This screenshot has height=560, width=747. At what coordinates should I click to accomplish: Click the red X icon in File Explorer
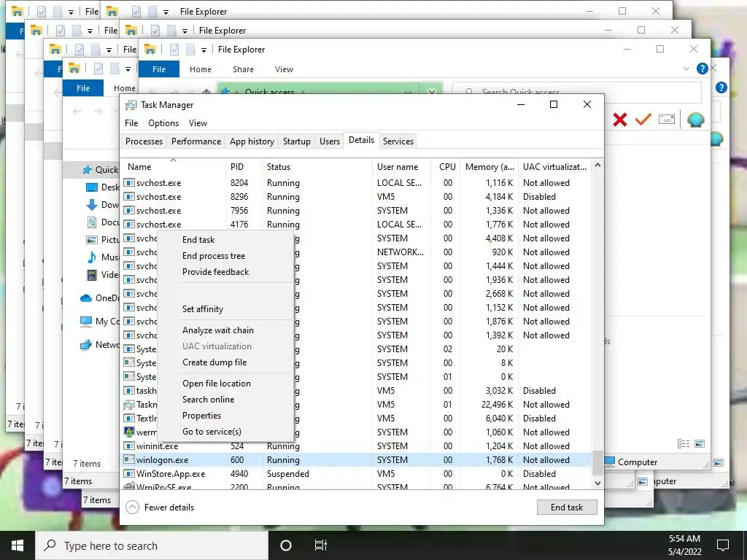pyautogui.click(x=620, y=120)
